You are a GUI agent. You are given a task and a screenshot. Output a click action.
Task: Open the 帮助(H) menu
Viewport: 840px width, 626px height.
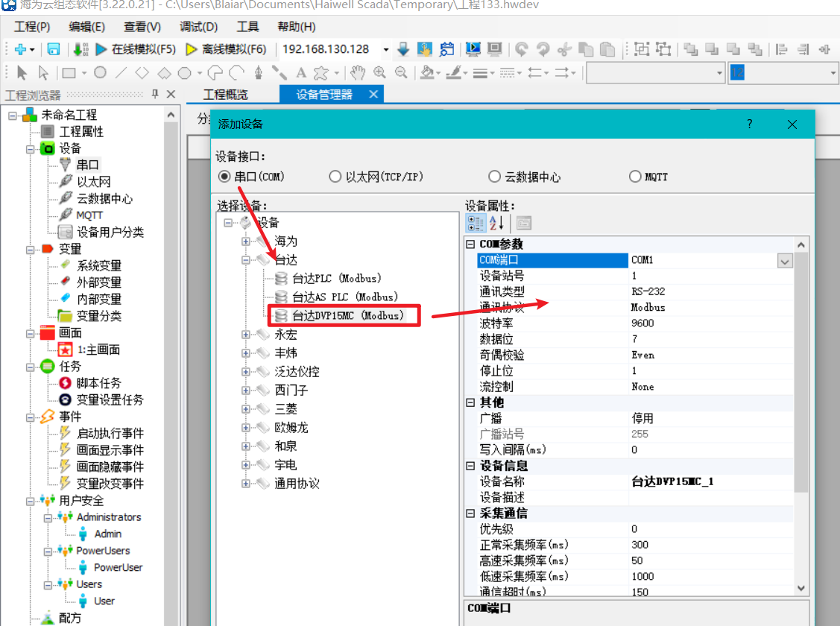click(296, 27)
